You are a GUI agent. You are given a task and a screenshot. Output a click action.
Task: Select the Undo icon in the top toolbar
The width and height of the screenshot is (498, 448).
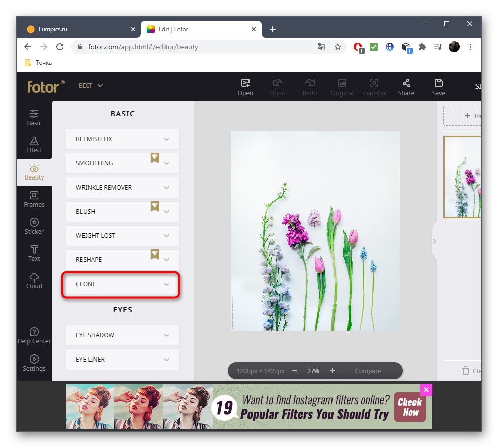click(x=277, y=86)
